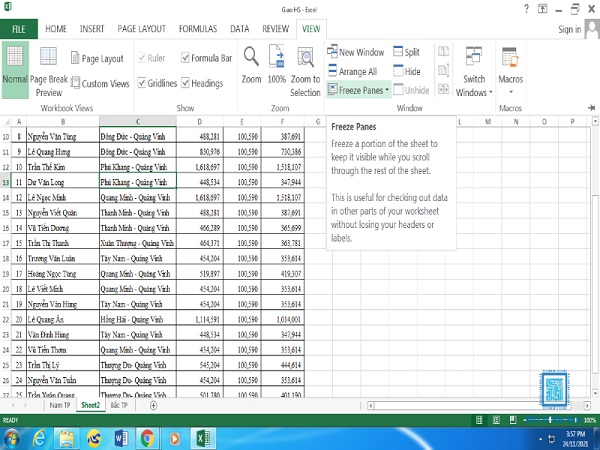Viewport: 600px width, 450px height.
Task: Click horizontal scrollbar right arrow
Action: (587, 405)
